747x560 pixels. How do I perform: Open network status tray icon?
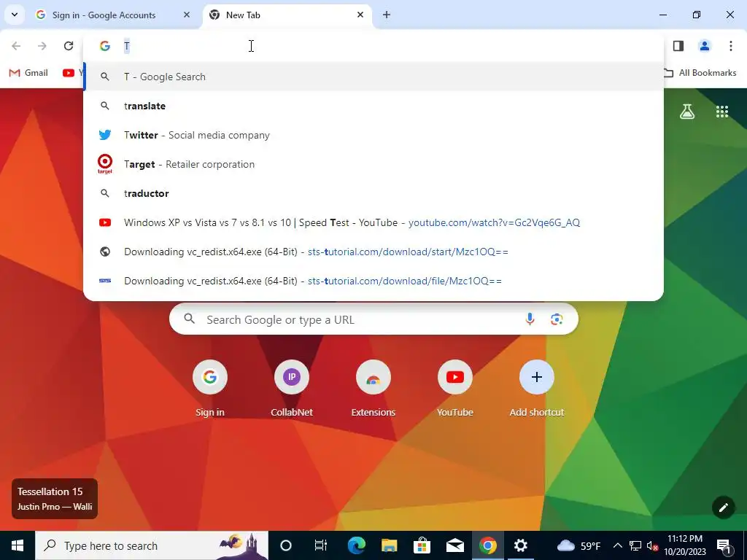click(635, 545)
